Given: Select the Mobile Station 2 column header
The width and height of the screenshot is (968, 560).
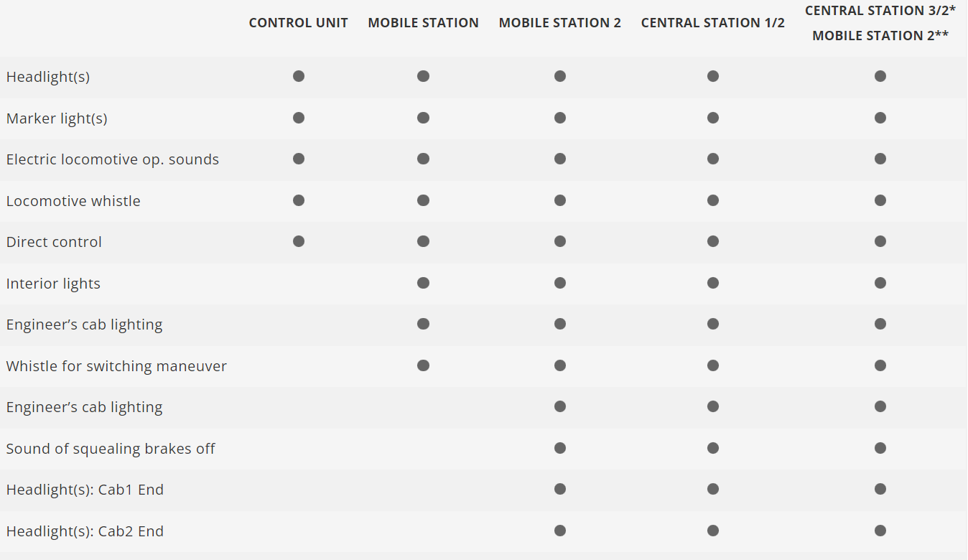Looking at the screenshot, I should (559, 23).
